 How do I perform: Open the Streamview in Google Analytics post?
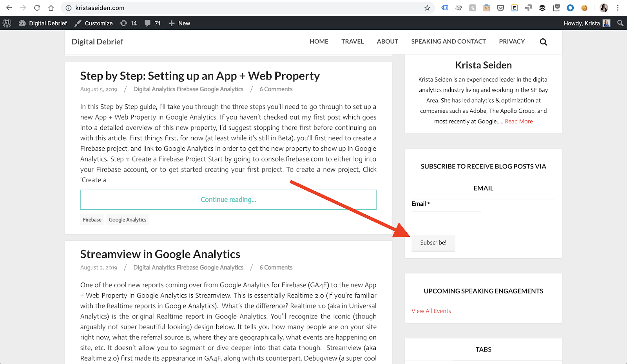160,254
